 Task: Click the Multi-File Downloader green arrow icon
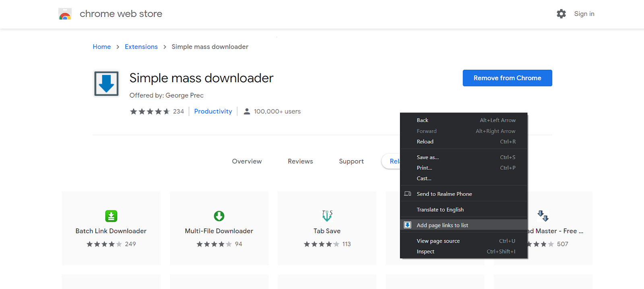[219, 216]
